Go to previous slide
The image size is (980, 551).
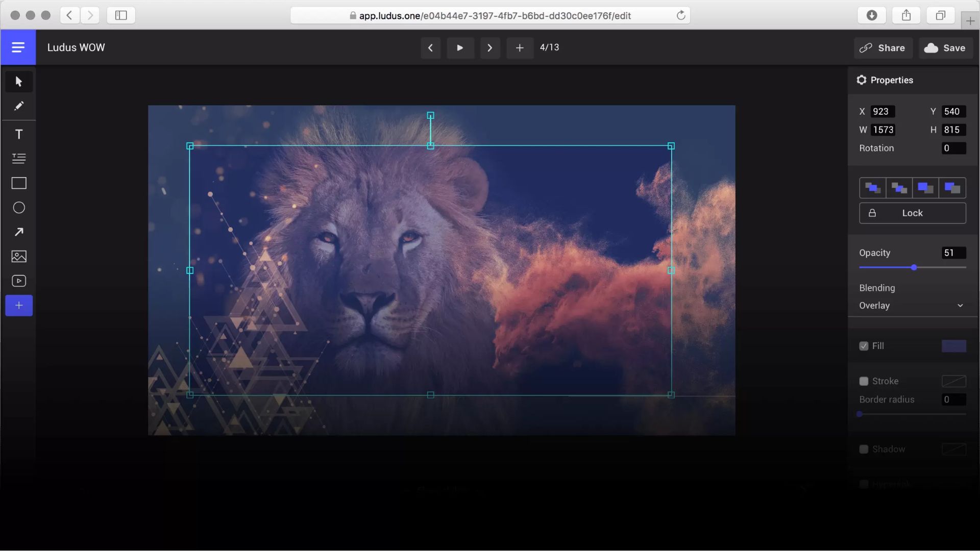[x=430, y=47]
